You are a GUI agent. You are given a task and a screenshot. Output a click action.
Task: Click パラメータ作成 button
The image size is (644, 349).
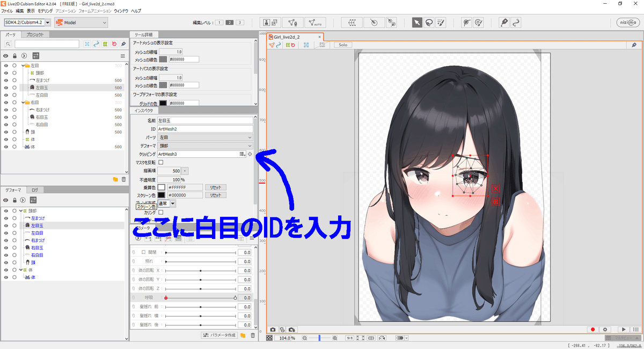click(219, 335)
